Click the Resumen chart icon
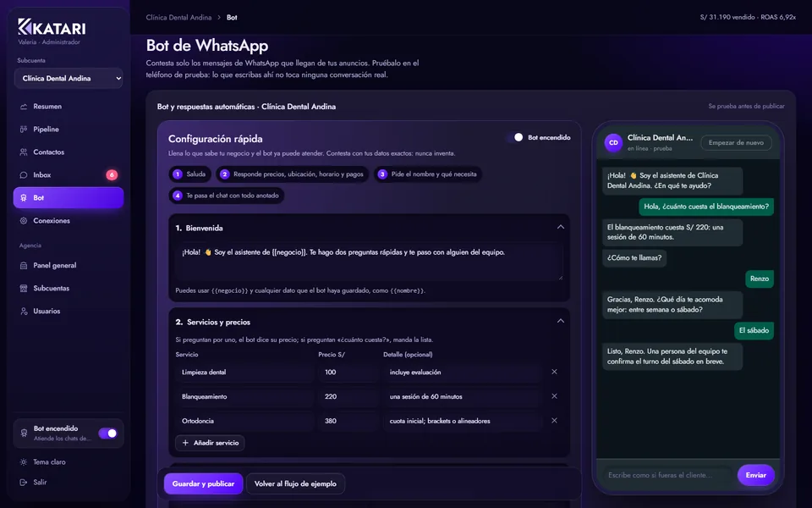This screenshot has width=812, height=508. click(x=24, y=107)
